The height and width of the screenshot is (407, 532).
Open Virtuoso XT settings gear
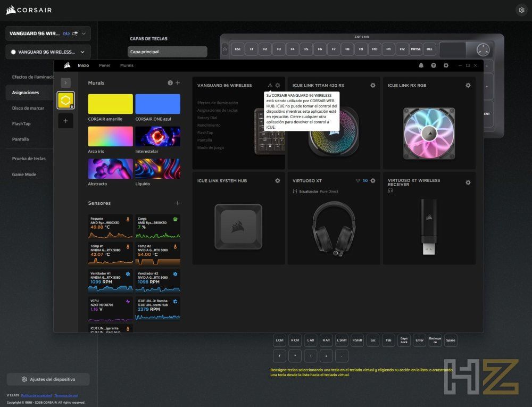tap(373, 181)
